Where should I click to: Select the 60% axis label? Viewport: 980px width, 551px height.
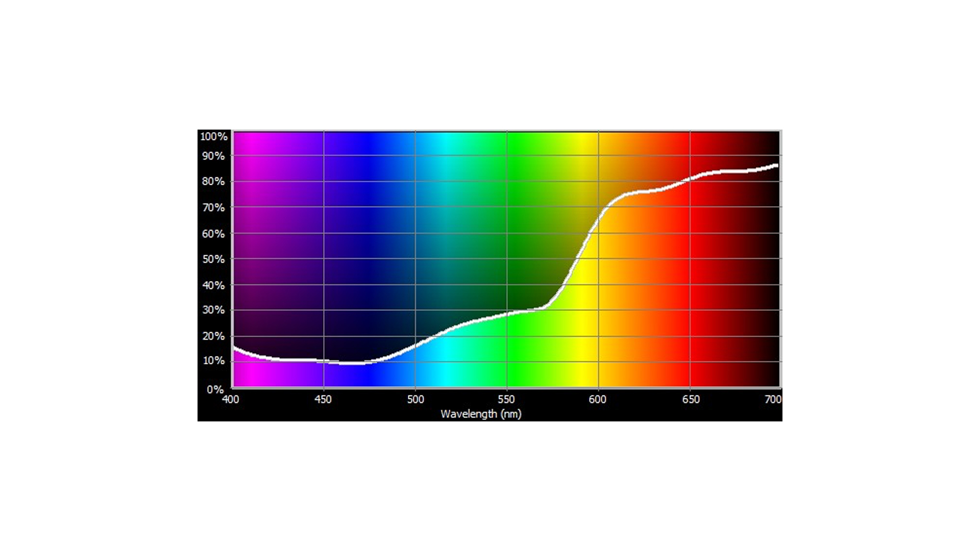tap(214, 234)
